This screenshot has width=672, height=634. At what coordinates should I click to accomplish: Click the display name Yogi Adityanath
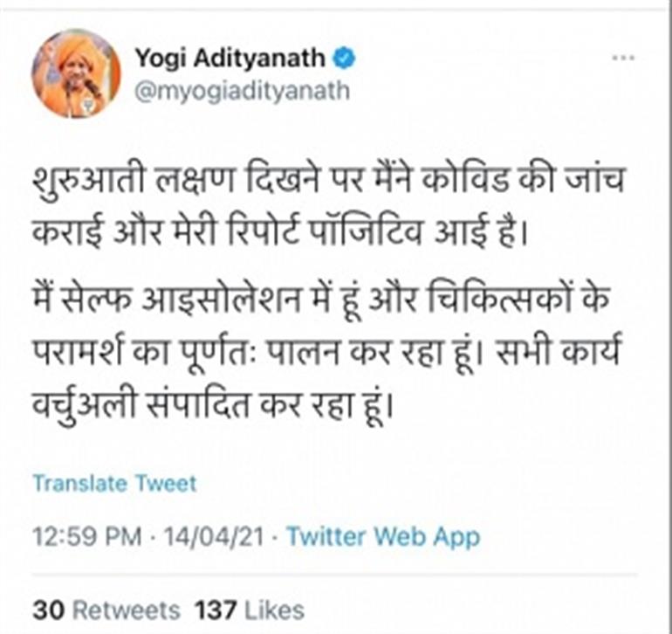230,59
